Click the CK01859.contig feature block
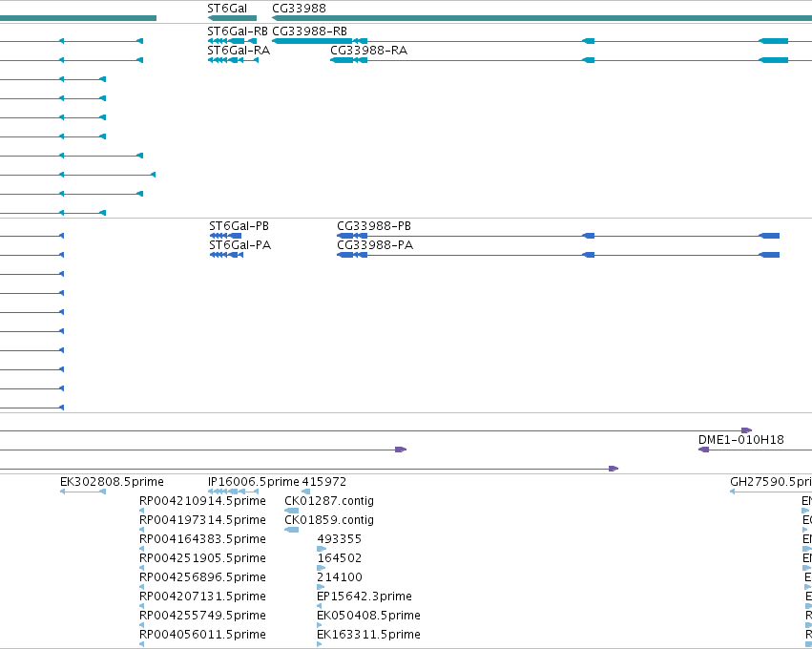 [x=292, y=530]
